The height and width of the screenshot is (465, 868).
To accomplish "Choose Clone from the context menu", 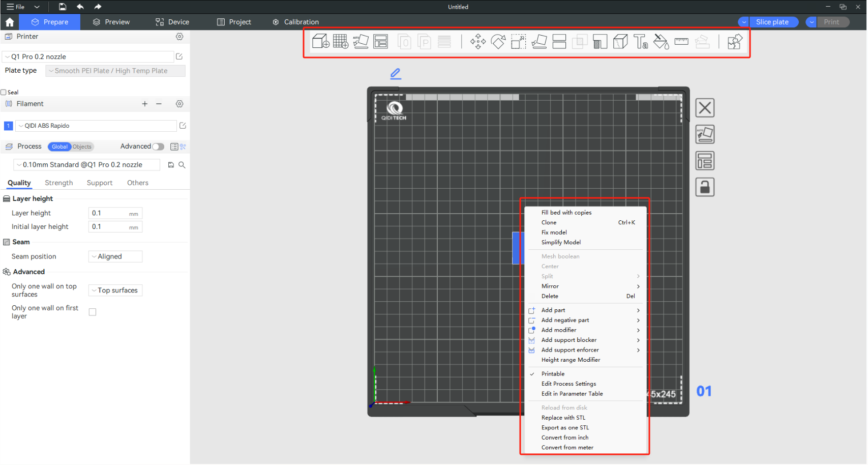I will pyautogui.click(x=549, y=222).
